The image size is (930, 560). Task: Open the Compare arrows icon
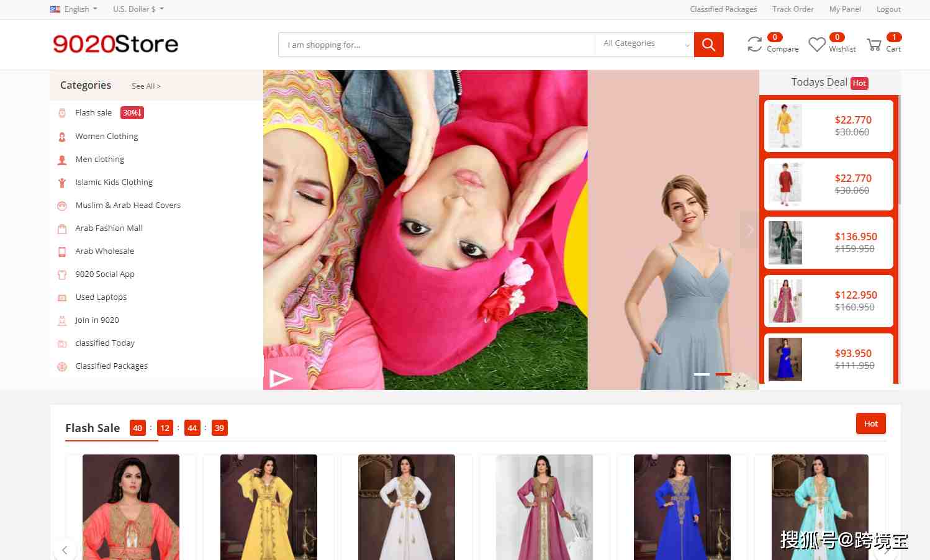tap(754, 44)
